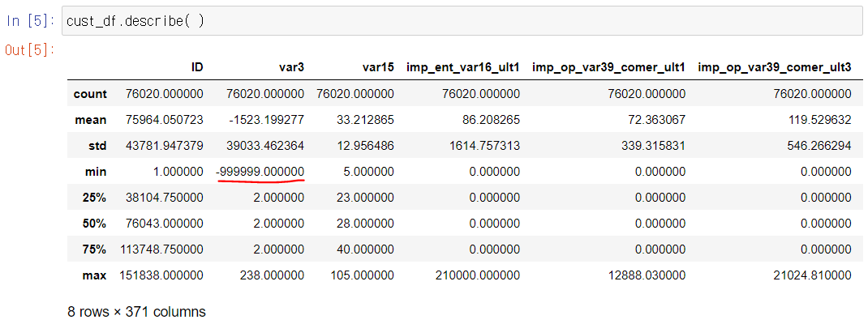Click the imp_op_var39_comer_ult3 column header
The height and width of the screenshot is (324, 868).
pyautogui.click(x=775, y=68)
